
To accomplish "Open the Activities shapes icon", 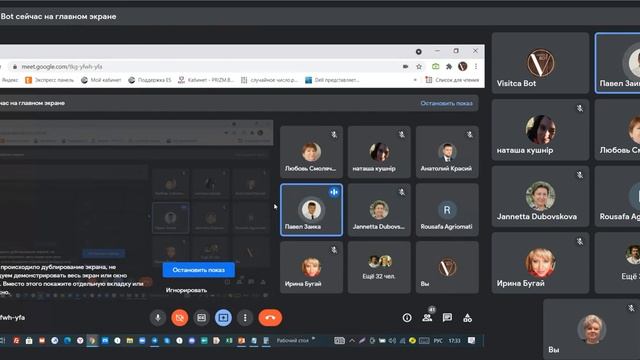I will (468, 318).
